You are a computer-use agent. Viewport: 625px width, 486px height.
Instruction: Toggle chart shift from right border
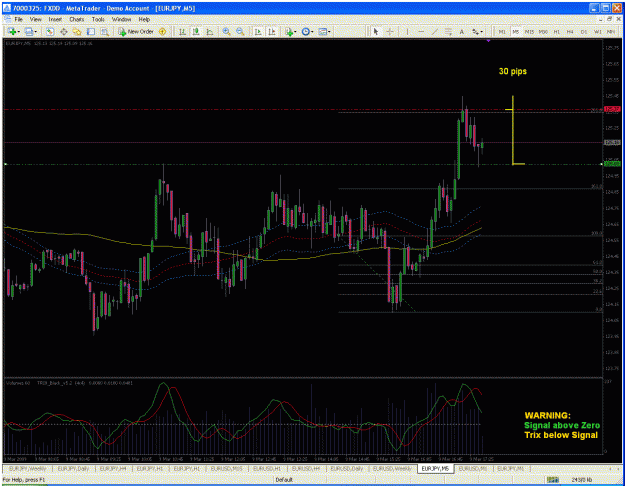(x=272, y=31)
